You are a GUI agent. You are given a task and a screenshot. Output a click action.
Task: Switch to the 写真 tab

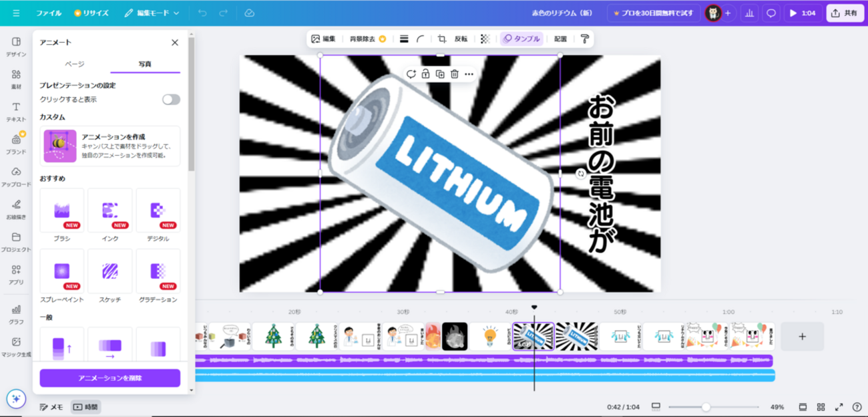tap(145, 64)
